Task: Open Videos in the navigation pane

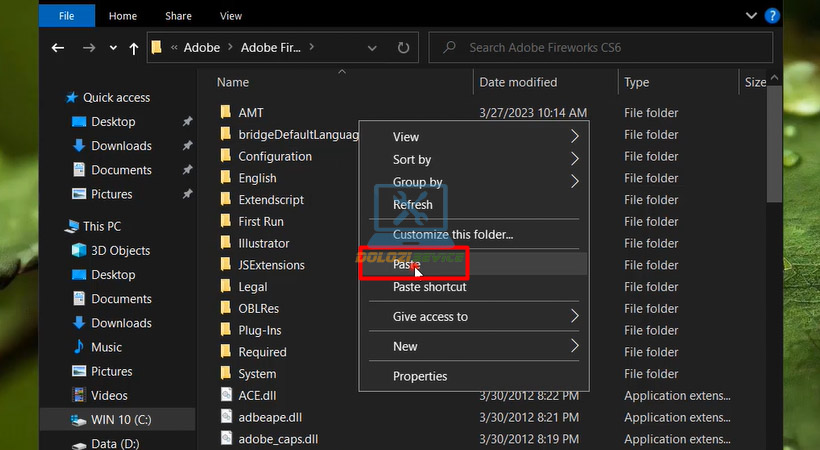Action: coord(109,395)
